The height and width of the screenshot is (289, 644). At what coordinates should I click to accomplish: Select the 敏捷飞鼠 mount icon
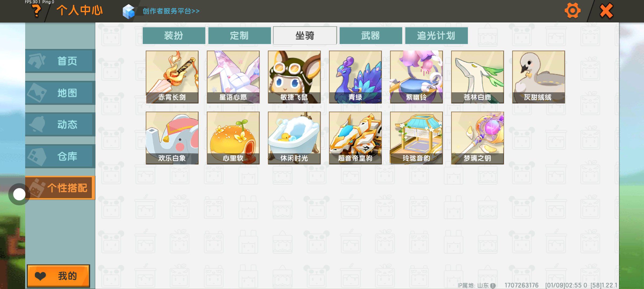[x=294, y=77]
